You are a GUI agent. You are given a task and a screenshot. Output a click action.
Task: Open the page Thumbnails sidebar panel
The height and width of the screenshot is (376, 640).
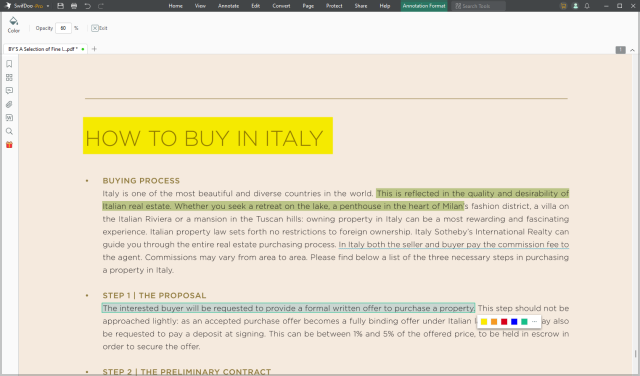(9, 77)
